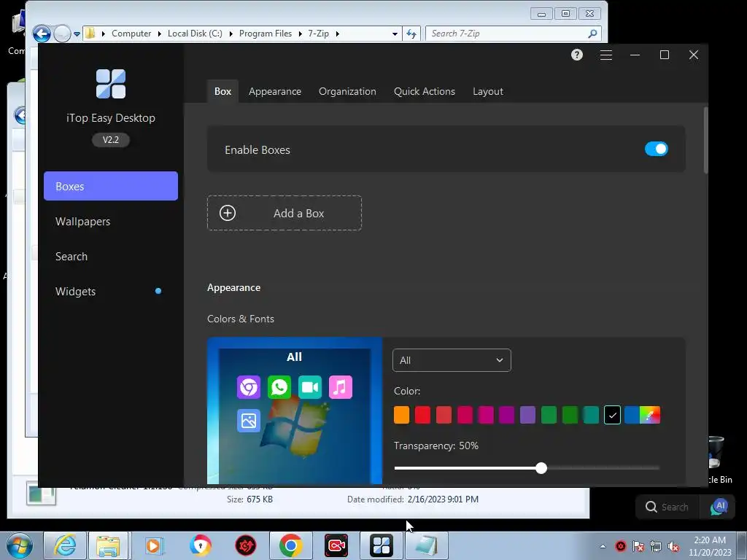
Task: Select Search in the sidebar
Action: (111, 256)
